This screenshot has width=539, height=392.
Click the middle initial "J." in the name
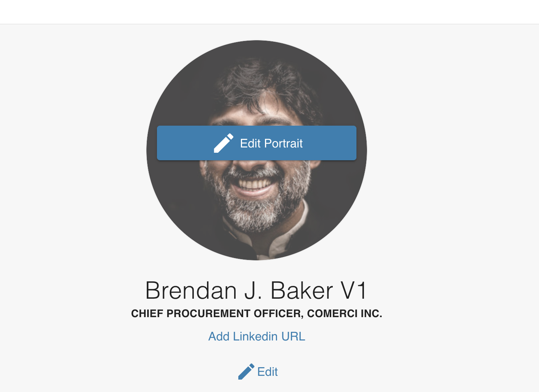point(253,290)
